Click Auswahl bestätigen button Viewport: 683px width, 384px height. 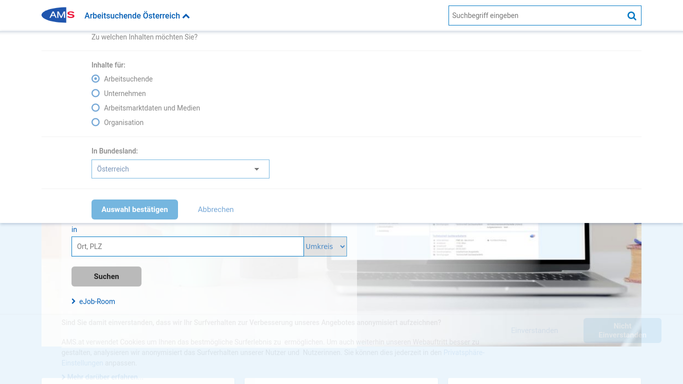click(135, 209)
